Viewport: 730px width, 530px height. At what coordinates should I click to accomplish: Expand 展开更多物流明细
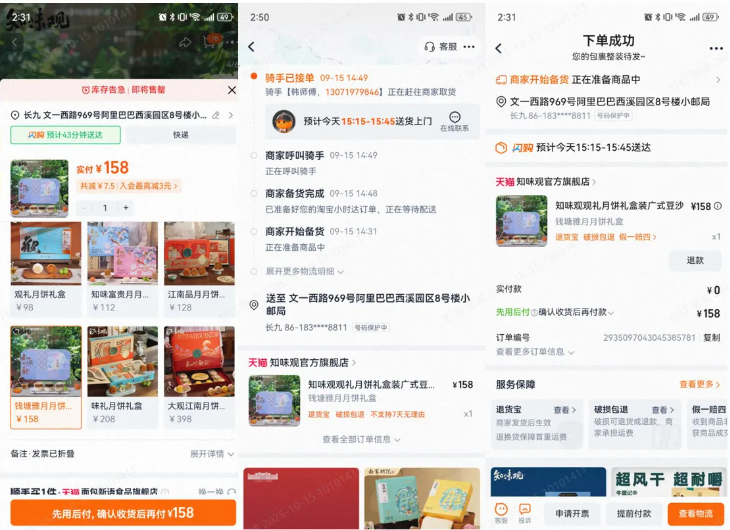pos(304,272)
